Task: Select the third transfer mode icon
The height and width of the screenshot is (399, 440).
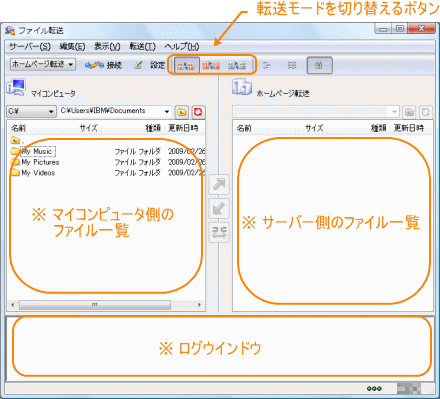Action: tap(237, 65)
